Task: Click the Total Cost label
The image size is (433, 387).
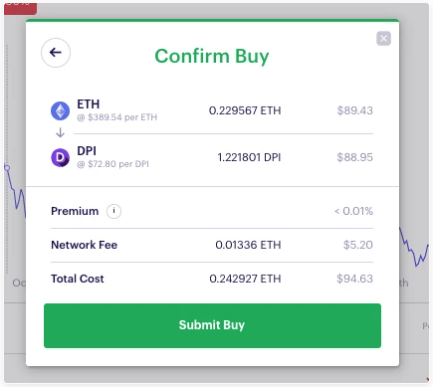Action: [77, 279]
